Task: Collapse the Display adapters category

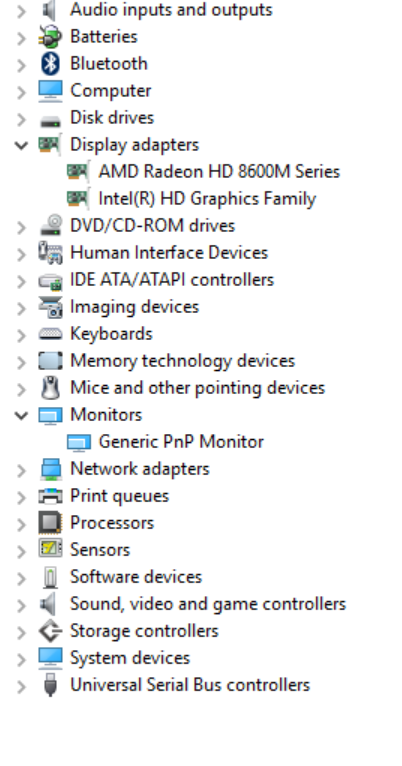Action: [21, 145]
